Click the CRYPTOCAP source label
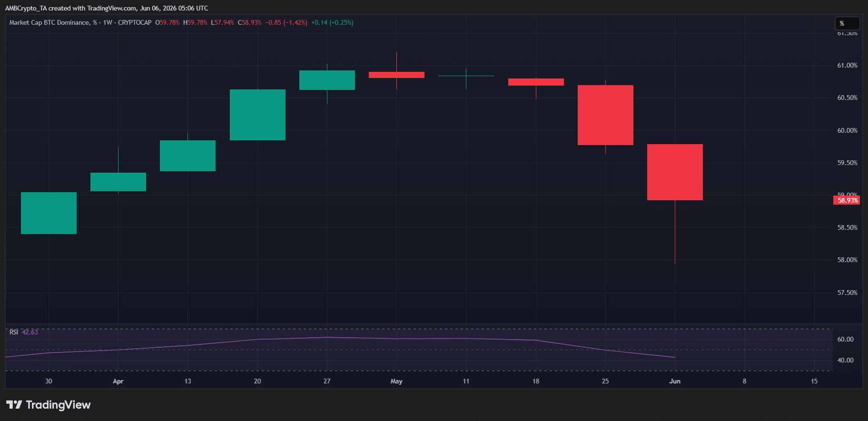This screenshot has width=868, height=421. [135, 22]
